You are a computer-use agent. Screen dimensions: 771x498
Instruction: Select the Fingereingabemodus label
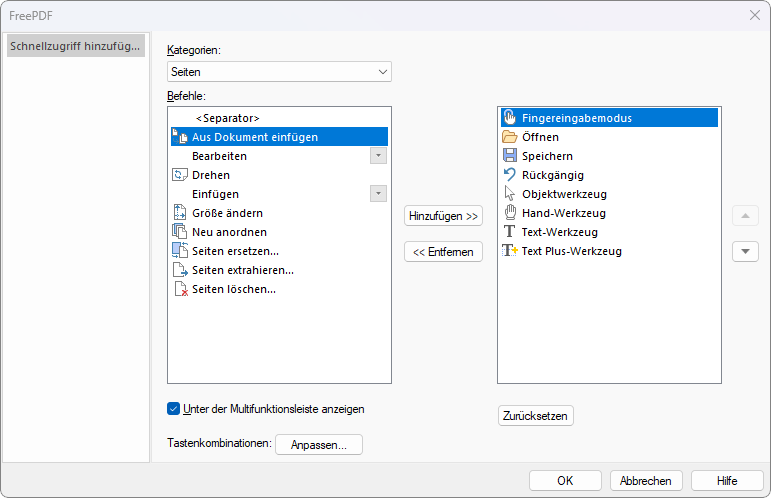(x=577, y=118)
